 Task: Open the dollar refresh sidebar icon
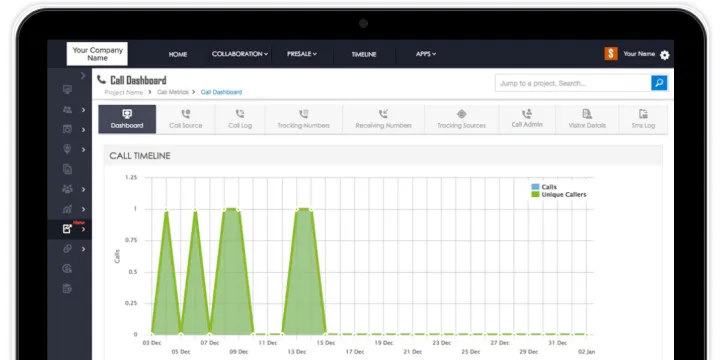pos(68,269)
